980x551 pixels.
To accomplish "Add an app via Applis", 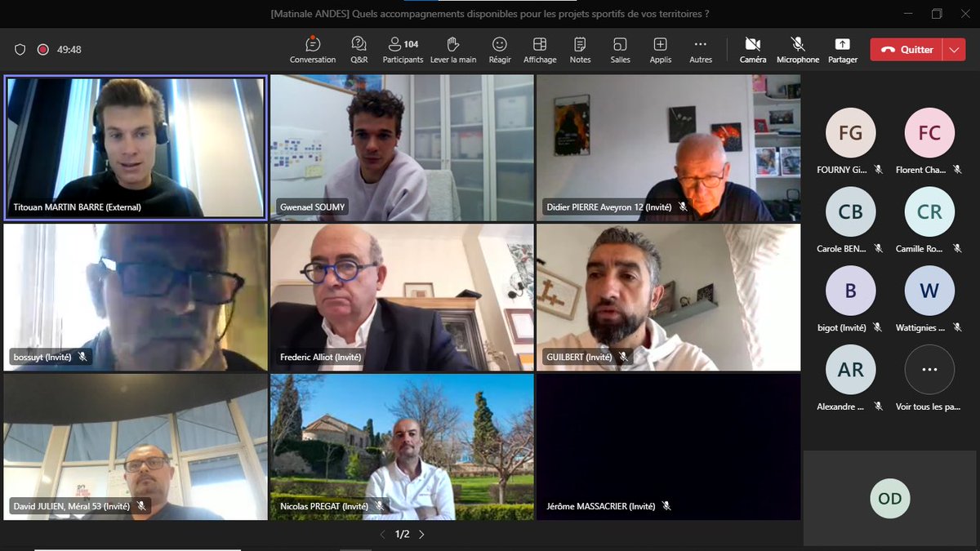I will [661, 50].
